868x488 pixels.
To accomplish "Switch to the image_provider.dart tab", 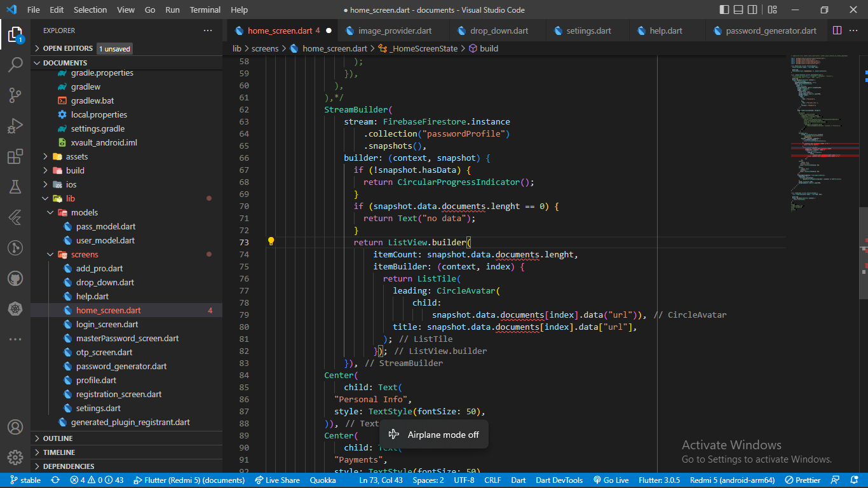I will (x=394, y=30).
